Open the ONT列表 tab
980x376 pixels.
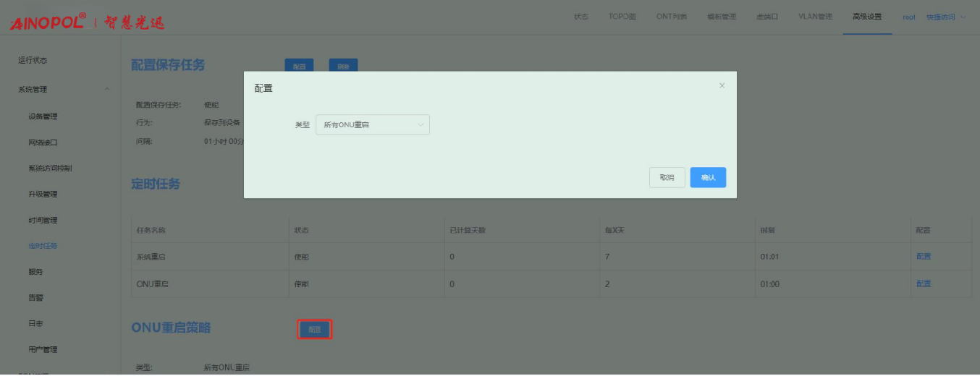671,17
